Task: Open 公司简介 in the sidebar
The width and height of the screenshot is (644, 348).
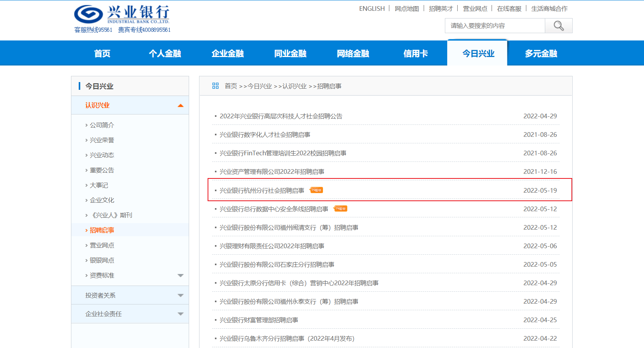Action: [102, 125]
